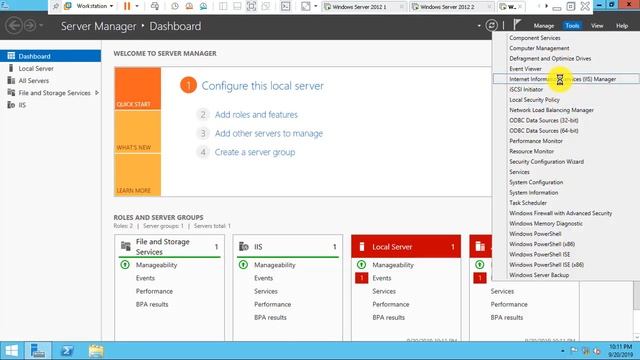This screenshot has height=360, width=640.
Task: Open Windows Server Backup
Action: (x=539, y=275)
